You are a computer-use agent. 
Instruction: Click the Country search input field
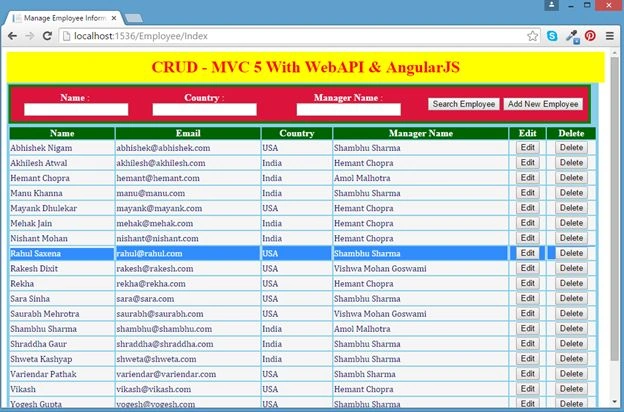point(205,109)
